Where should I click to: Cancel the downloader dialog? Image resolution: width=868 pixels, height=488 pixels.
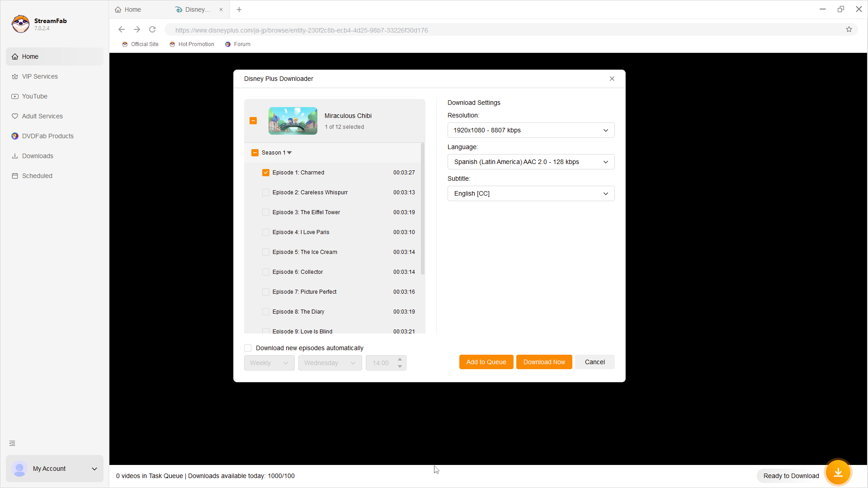595,362
